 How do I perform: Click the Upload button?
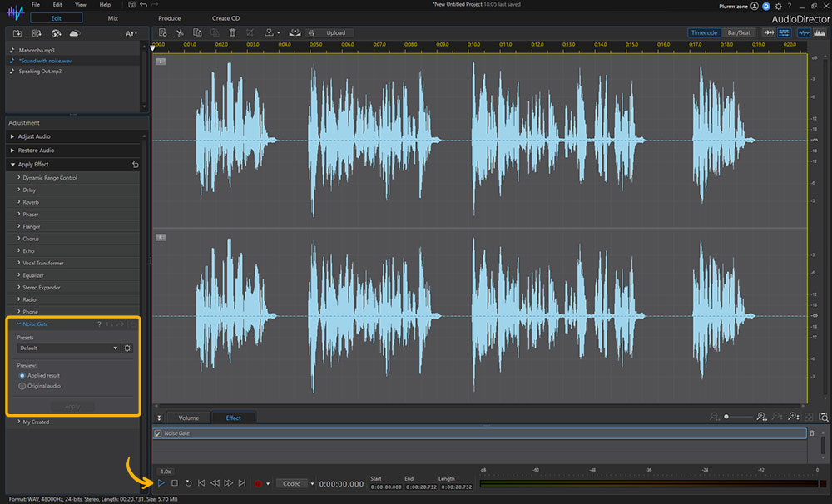point(336,32)
